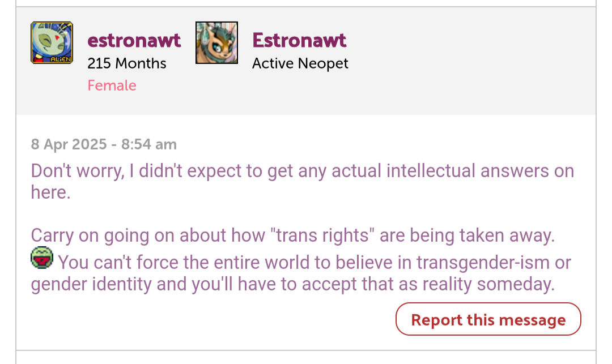612x364 pixels.
Task: Click the Neopet portrait thumbnail
Action: pyautogui.click(x=216, y=43)
